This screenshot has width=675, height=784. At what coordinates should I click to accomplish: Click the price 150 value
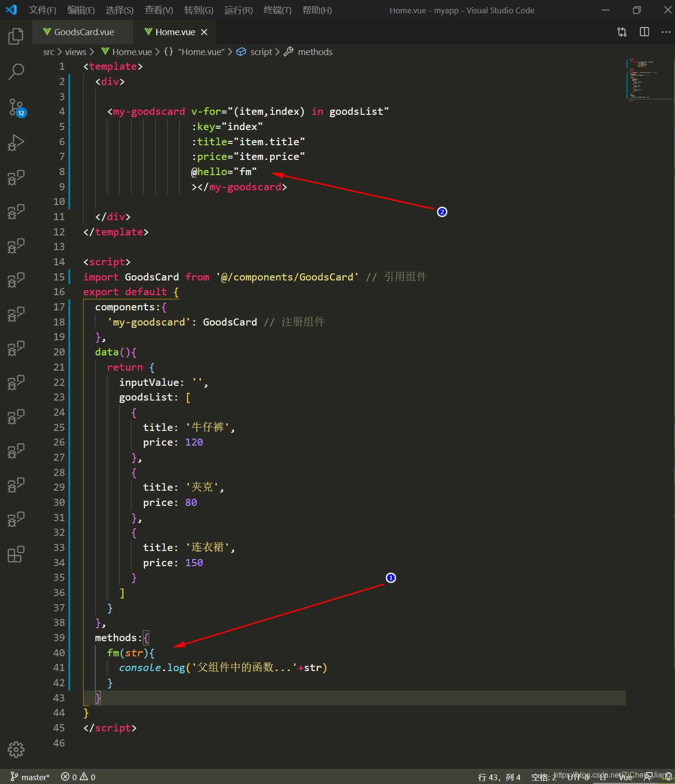point(194,562)
